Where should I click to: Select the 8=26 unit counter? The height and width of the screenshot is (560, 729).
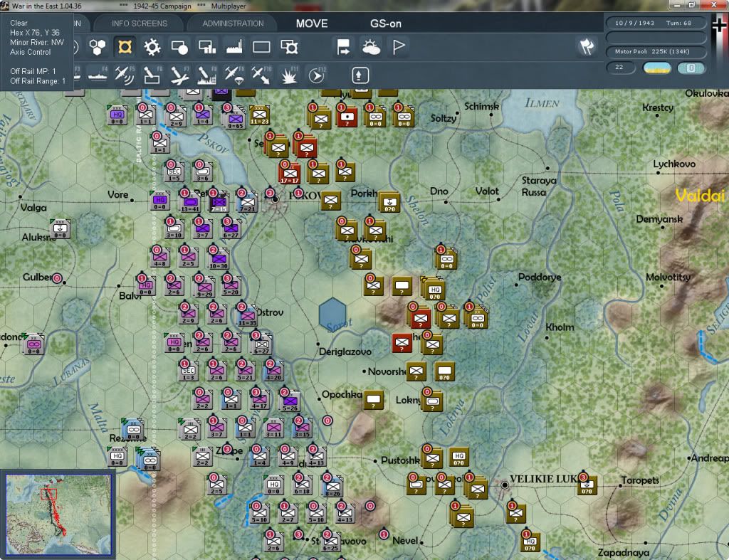pos(332,487)
